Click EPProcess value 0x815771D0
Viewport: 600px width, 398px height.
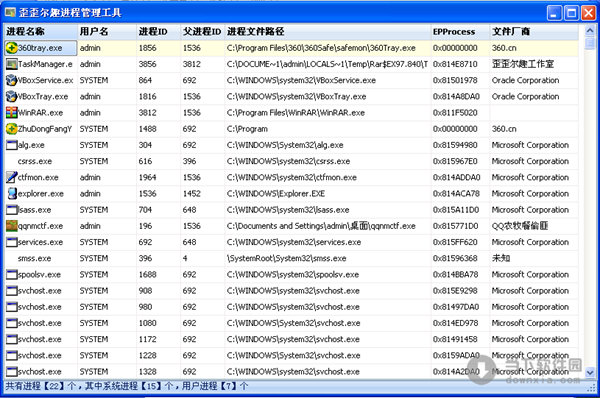[x=455, y=226]
